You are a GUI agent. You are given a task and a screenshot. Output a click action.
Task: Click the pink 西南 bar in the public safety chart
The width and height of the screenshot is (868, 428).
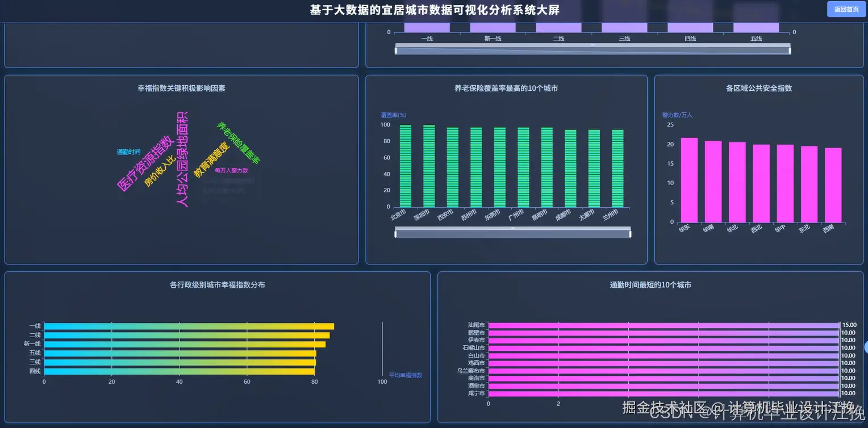(833, 185)
